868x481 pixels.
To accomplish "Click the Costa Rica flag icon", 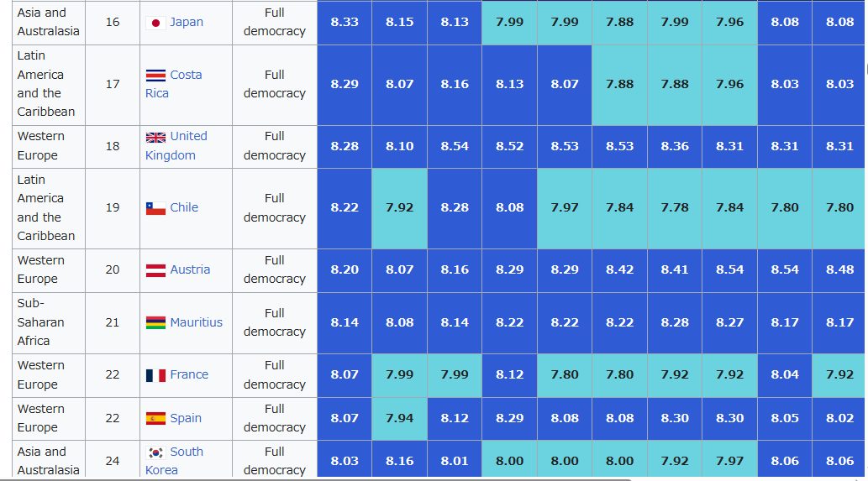I will [155, 76].
